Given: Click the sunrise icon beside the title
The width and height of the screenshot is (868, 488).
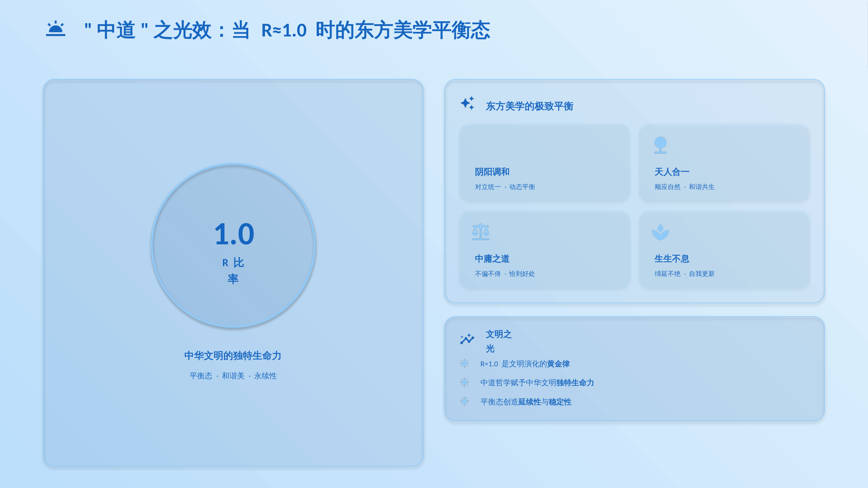Looking at the screenshot, I should click(56, 29).
